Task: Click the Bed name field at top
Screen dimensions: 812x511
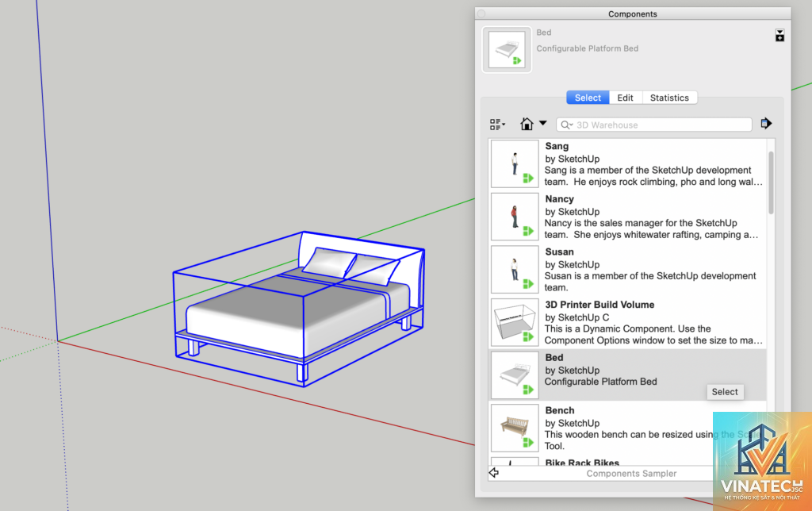Action: tap(544, 32)
